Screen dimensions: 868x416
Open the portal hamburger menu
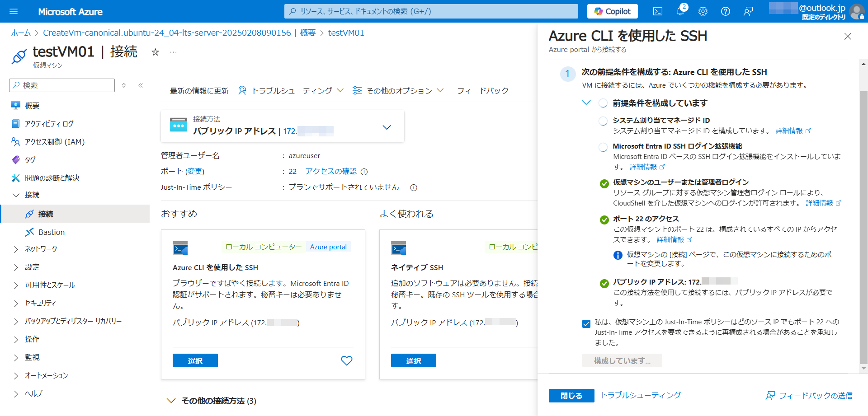click(14, 11)
